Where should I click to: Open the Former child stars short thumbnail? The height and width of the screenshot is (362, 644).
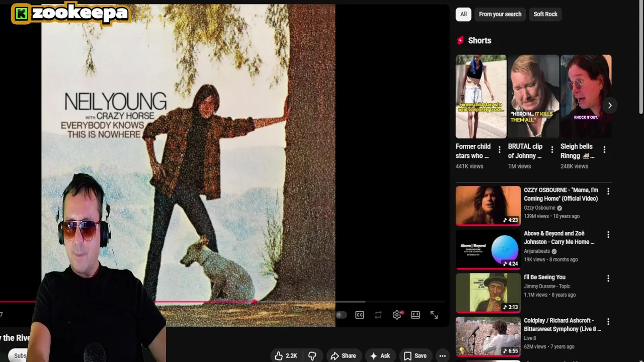(x=481, y=96)
